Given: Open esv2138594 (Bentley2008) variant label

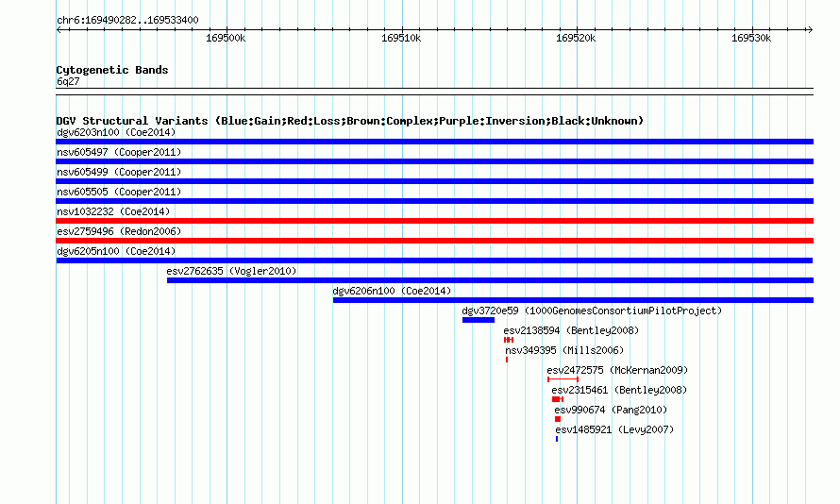Looking at the screenshot, I should point(571,330).
